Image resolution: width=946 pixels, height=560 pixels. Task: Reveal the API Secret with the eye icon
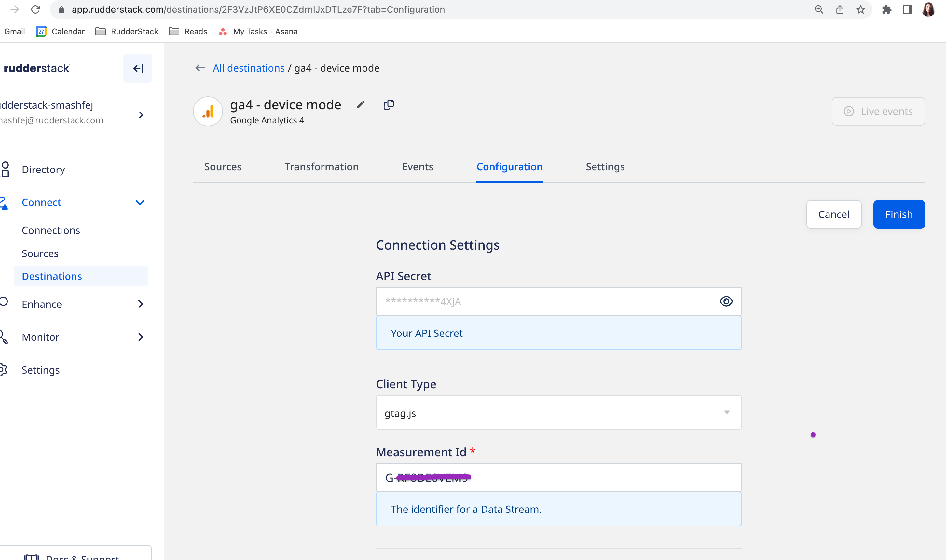726,301
